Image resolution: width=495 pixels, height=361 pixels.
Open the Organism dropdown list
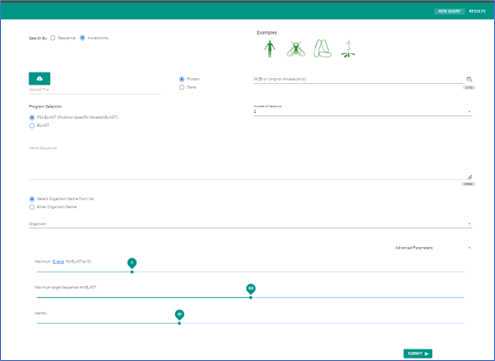click(x=250, y=224)
